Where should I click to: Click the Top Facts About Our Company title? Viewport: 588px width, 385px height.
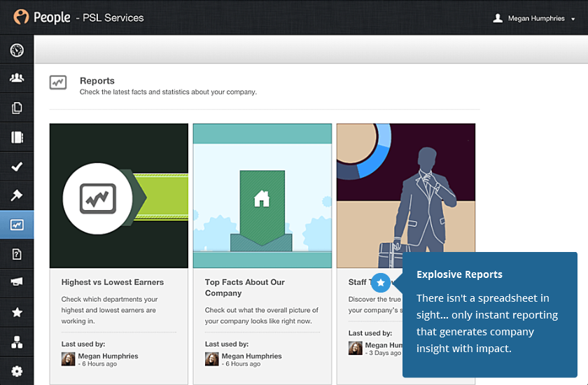pyautogui.click(x=245, y=288)
